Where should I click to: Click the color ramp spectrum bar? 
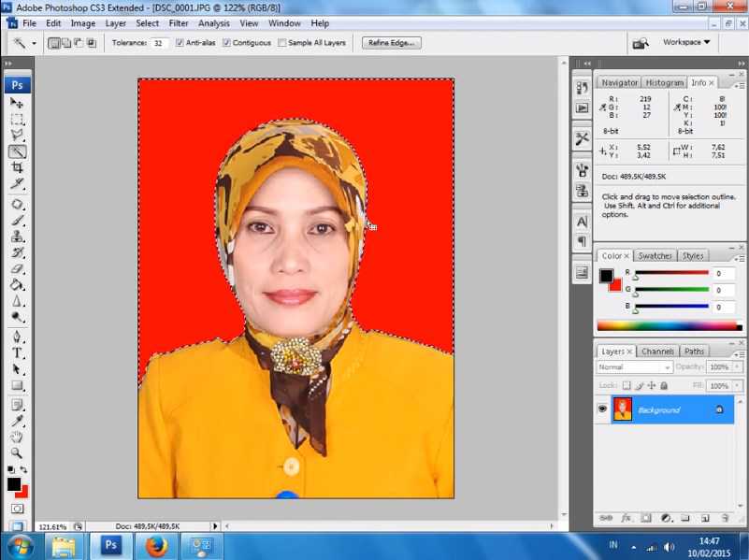click(x=670, y=326)
